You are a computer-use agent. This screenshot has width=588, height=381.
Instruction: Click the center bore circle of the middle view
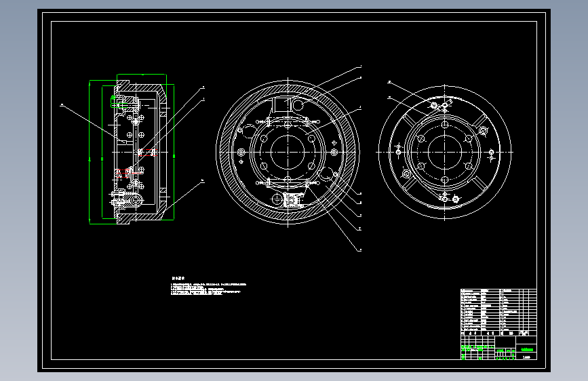(x=288, y=152)
